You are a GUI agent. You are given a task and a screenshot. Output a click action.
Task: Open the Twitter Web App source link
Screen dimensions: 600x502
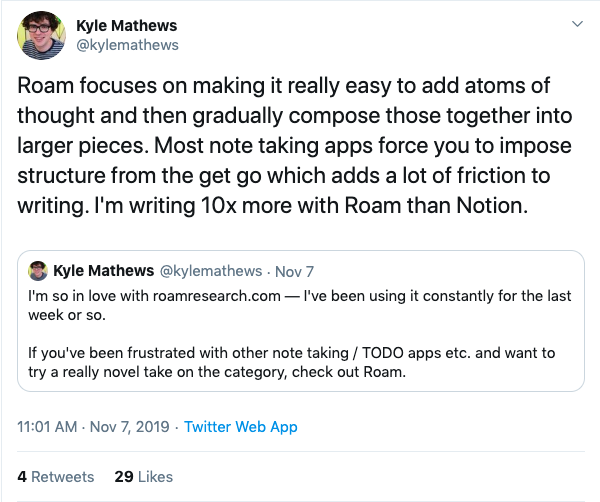click(241, 427)
